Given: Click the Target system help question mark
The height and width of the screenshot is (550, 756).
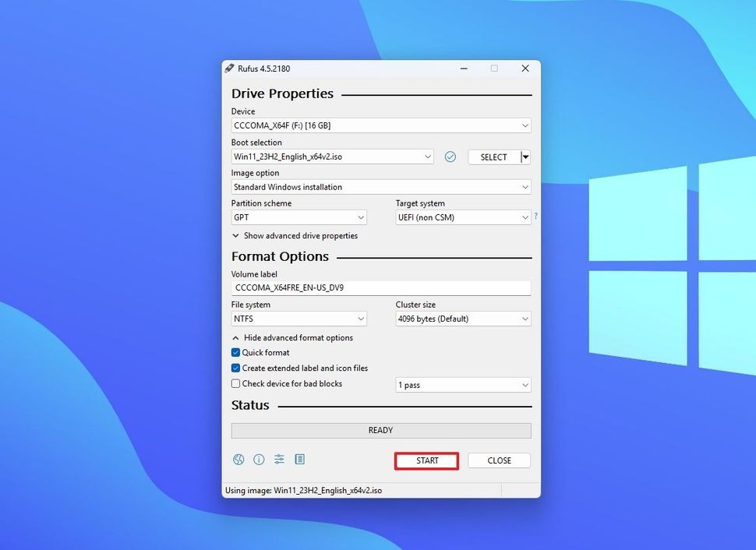Looking at the screenshot, I should click(535, 217).
